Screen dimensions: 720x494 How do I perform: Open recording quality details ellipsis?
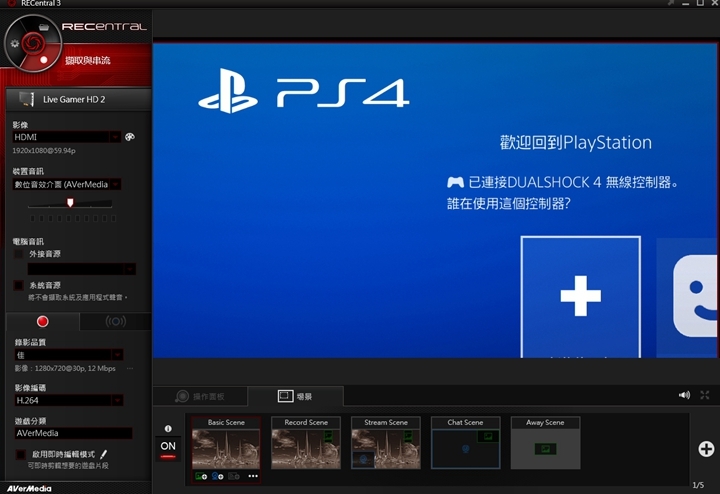(130, 368)
